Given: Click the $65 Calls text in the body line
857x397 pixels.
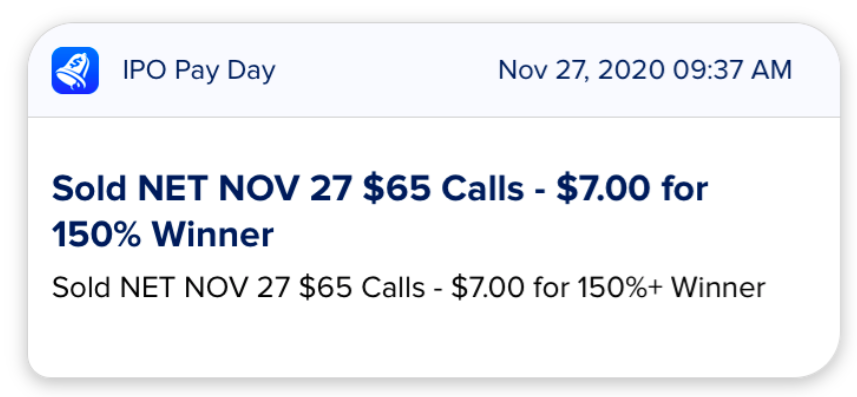Looking at the screenshot, I should click(362, 288).
